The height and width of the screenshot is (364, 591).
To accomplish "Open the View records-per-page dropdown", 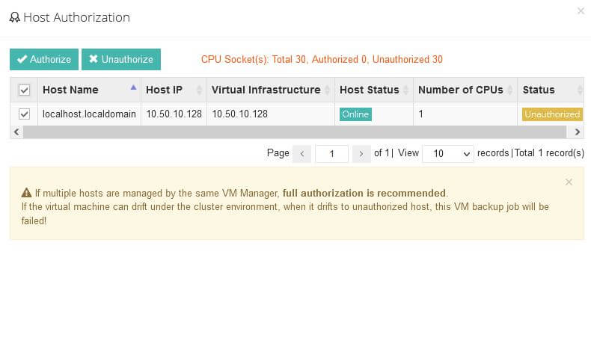I will pyautogui.click(x=448, y=153).
